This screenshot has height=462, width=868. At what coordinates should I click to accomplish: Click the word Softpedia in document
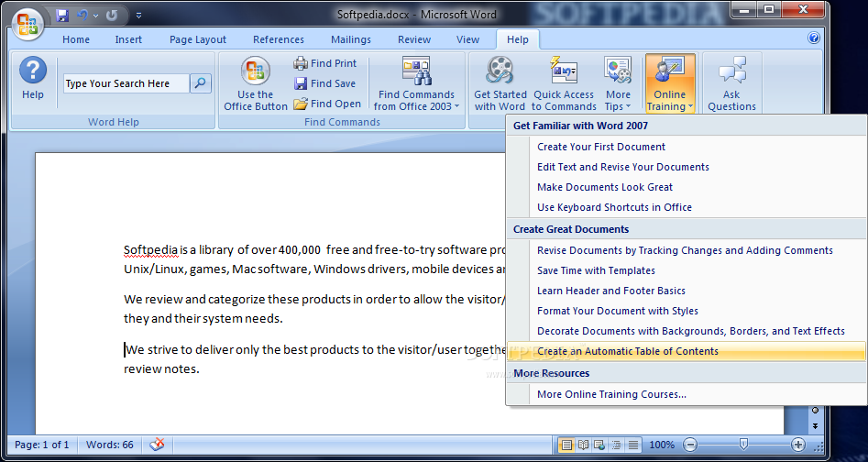(150, 249)
